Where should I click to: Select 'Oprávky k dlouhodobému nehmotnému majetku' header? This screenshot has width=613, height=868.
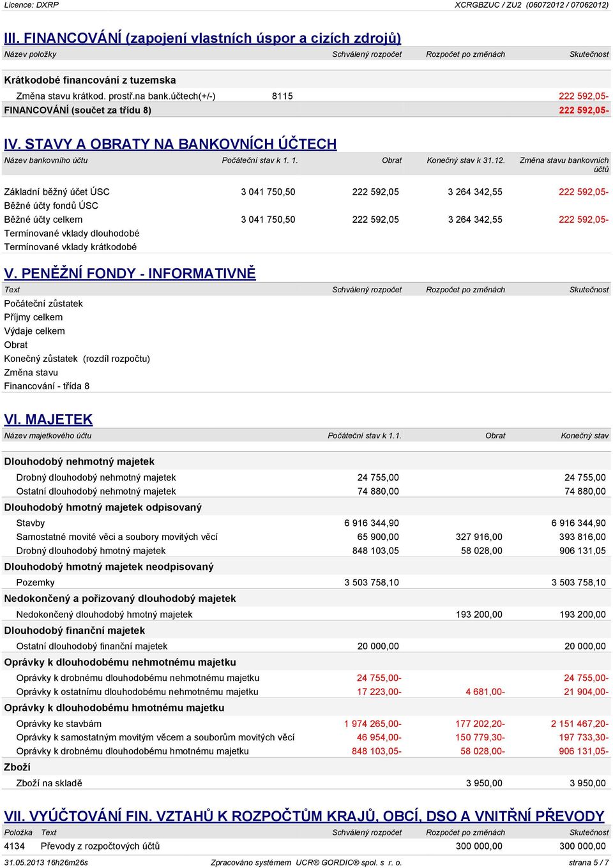(x=120, y=662)
